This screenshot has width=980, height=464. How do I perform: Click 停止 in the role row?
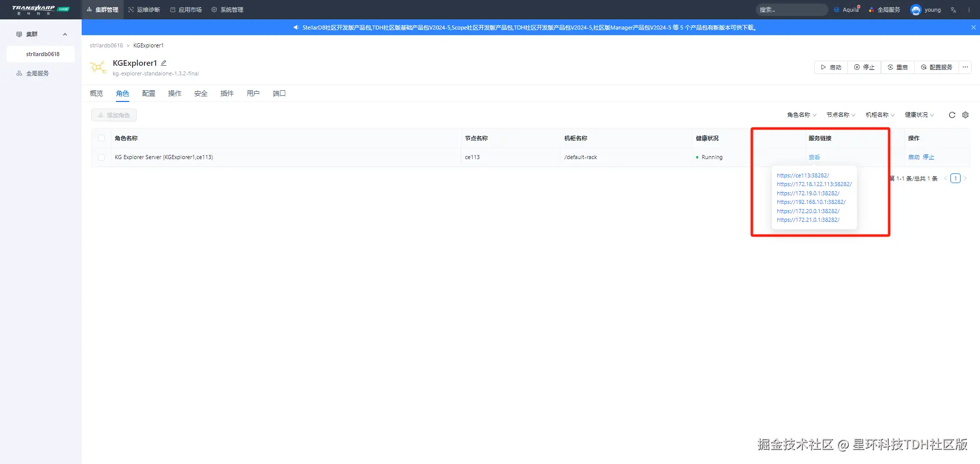(928, 157)
